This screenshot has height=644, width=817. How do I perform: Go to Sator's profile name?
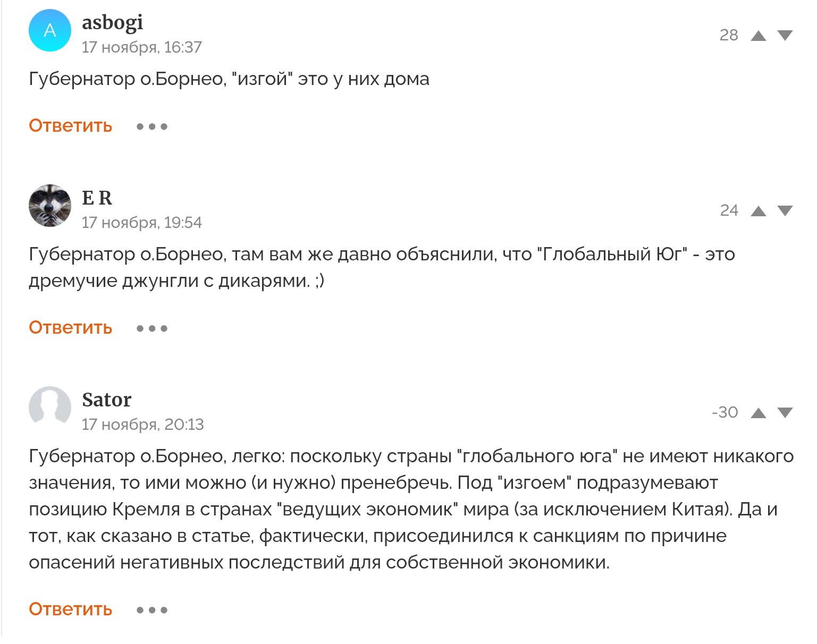tap(106, 400)
